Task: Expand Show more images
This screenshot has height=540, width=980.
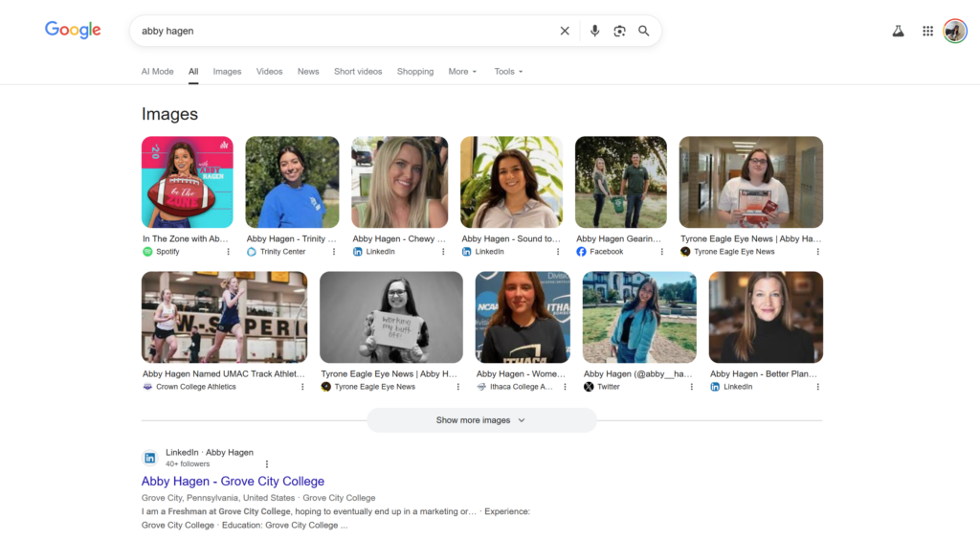Action: tap(481, 420)
